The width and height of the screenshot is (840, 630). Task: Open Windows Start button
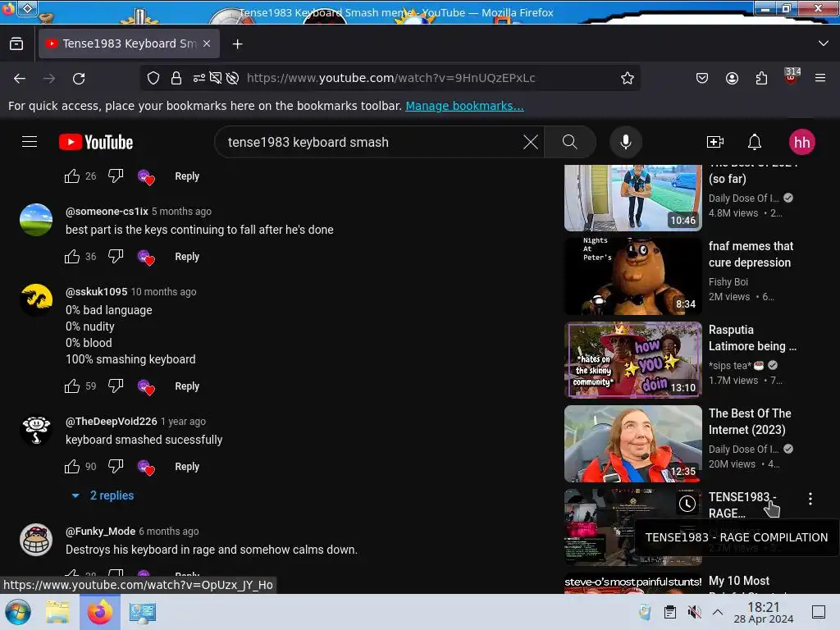(18, 612)
